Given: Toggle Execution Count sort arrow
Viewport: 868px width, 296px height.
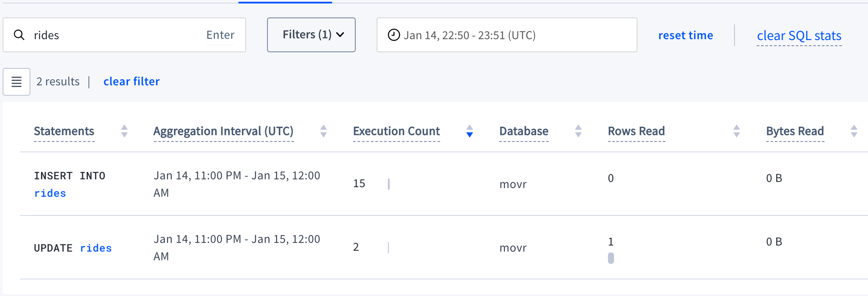Looking at the screenshot, I should (x=469, y=131).
